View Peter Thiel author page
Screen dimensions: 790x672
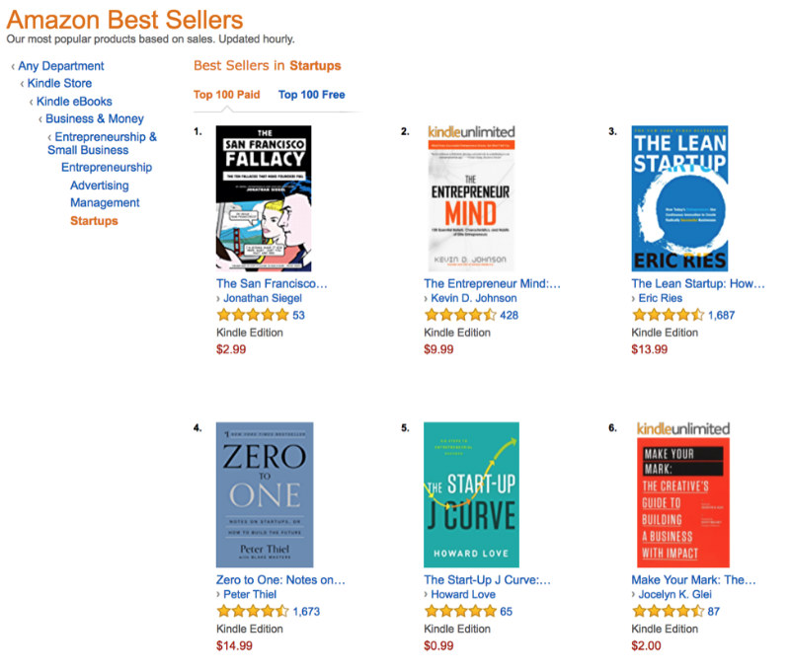coord(252,595)
